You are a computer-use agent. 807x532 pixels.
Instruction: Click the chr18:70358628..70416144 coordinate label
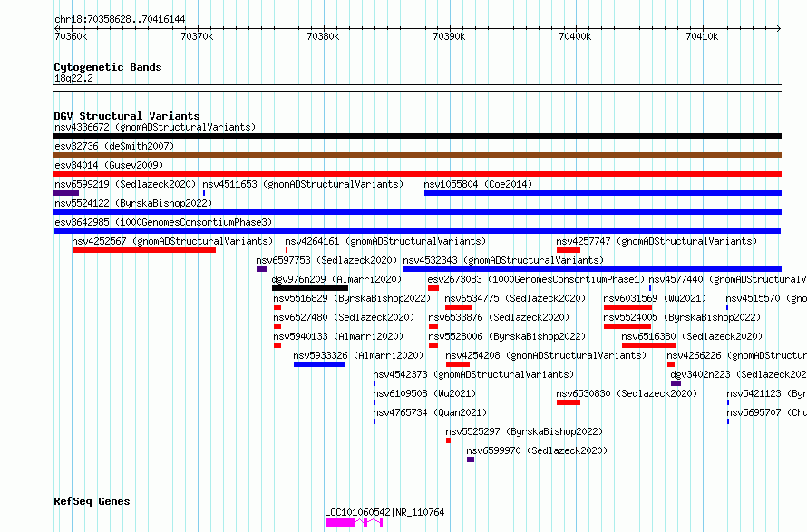coord(120,20)
